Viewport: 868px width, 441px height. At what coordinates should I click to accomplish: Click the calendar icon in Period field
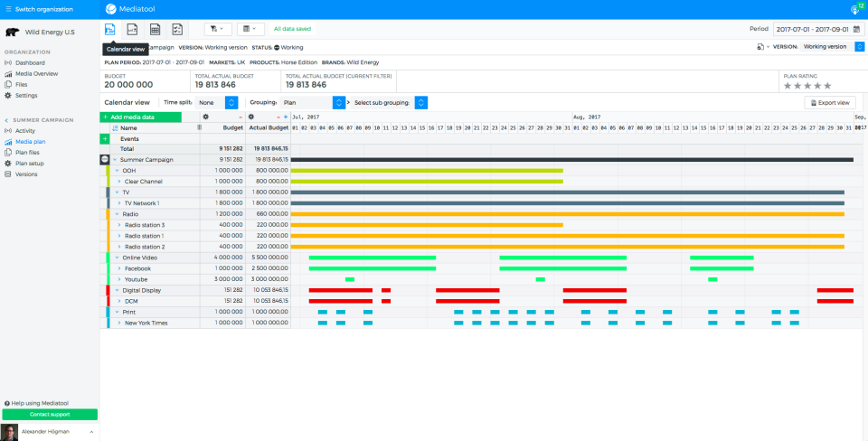(857, 29)
